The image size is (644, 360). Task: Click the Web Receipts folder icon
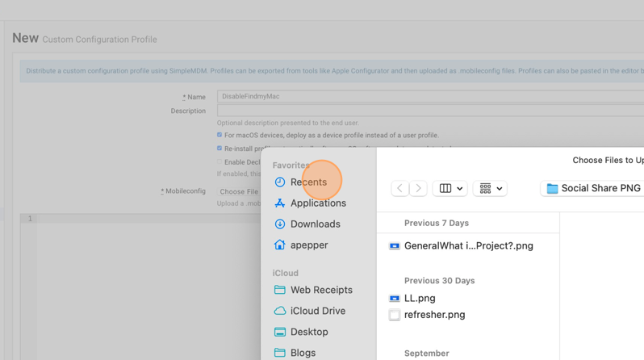click(x=280, y=290)
